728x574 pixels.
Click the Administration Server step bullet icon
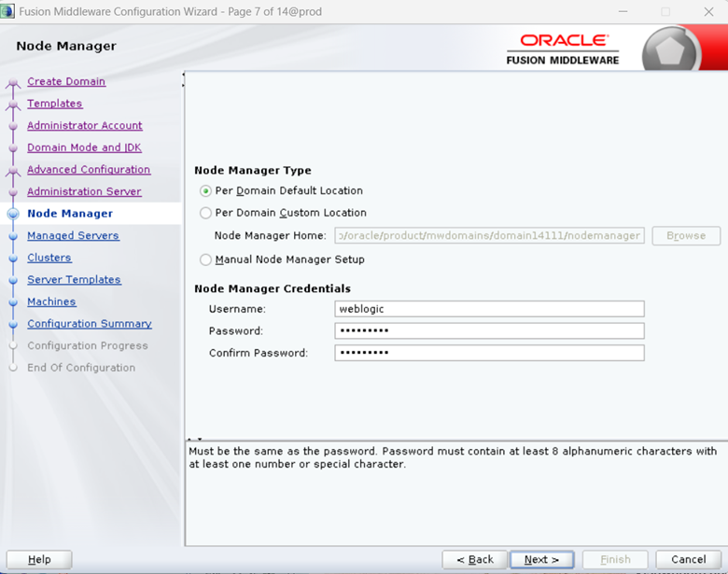tap(13, 191)
